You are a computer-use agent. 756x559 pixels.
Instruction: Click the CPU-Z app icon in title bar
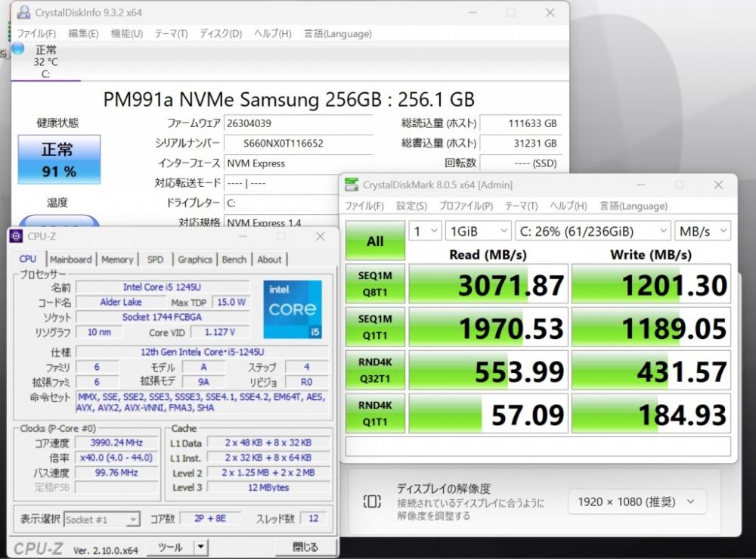(17, 236)
